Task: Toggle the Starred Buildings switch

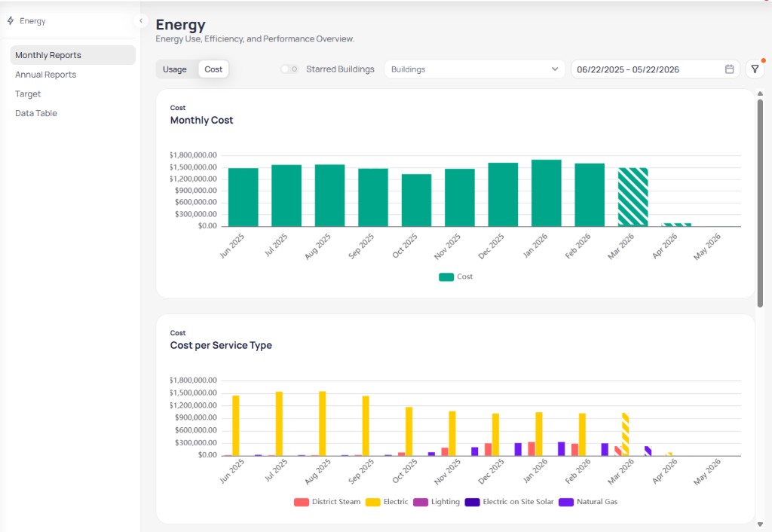Action: 289,69
